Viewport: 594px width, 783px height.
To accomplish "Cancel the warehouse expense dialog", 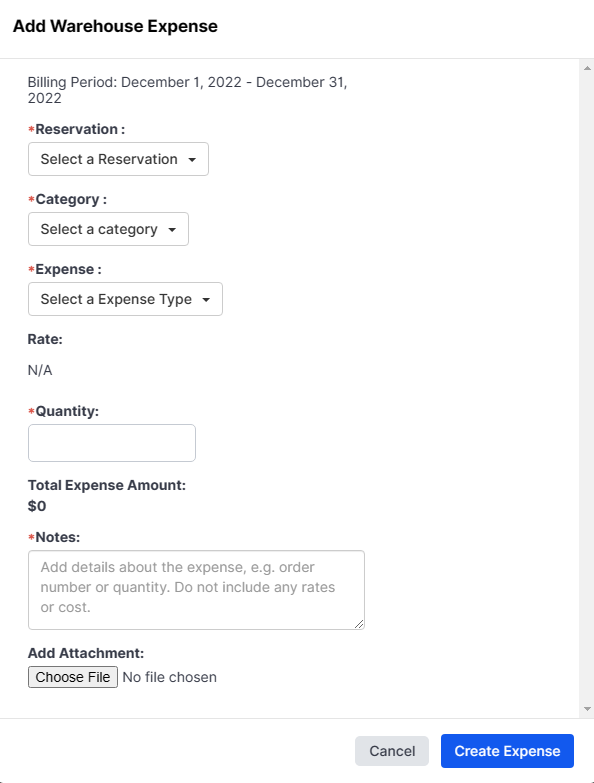I will [x=392, y=751].
